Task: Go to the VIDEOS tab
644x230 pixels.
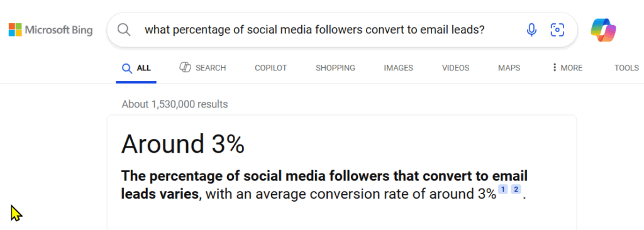Action: (455, 68)
